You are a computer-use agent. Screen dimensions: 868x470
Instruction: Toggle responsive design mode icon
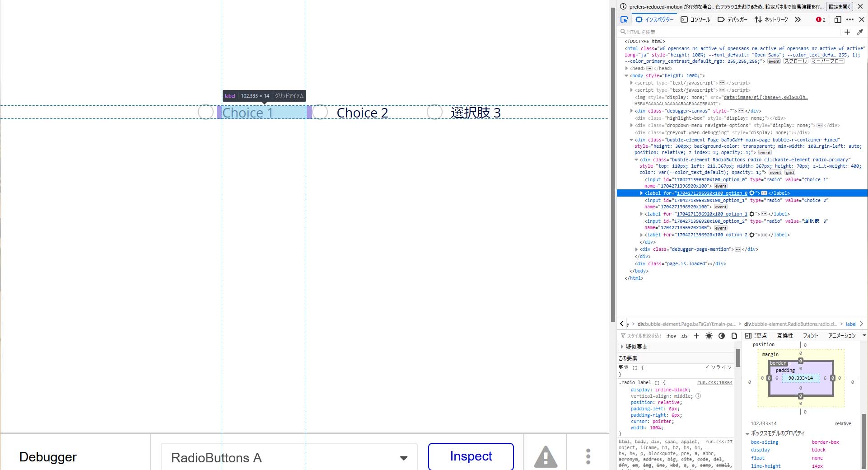click(838, 19)
